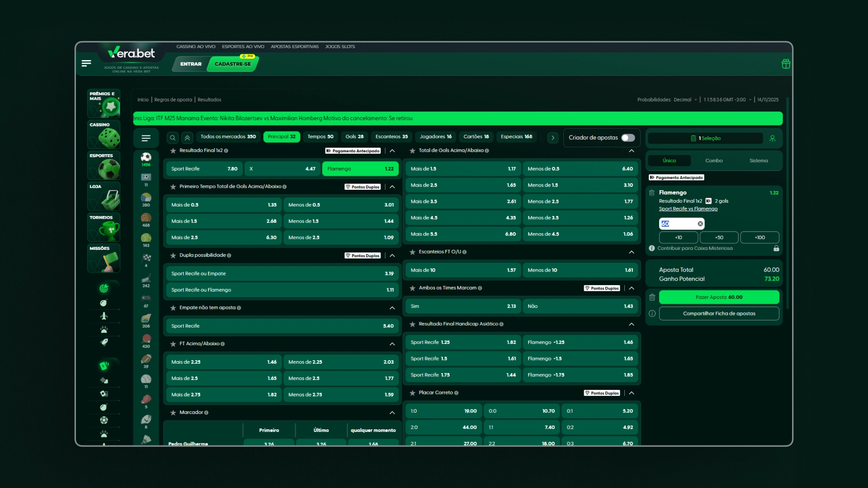Favorite the Resultado Final 1x2 market star
Screen dimensions: 868x488
(173, 151)
